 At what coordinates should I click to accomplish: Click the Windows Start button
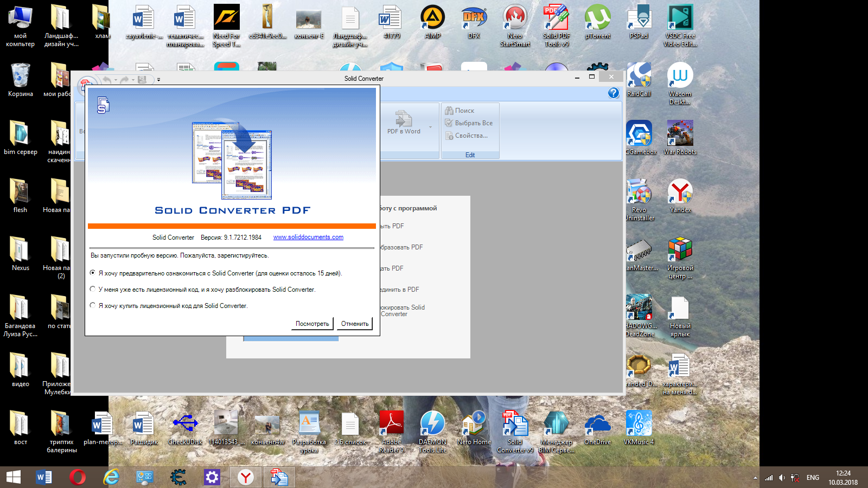pos(14,477)
